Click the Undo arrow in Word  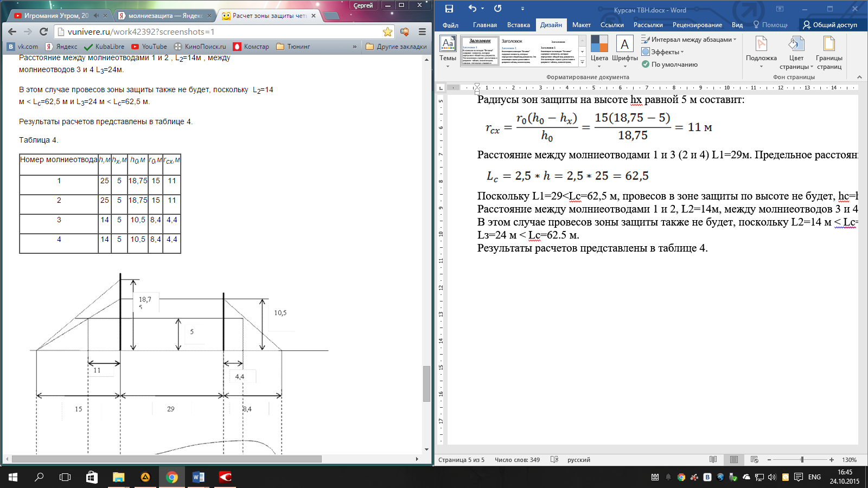coord(472,9)
